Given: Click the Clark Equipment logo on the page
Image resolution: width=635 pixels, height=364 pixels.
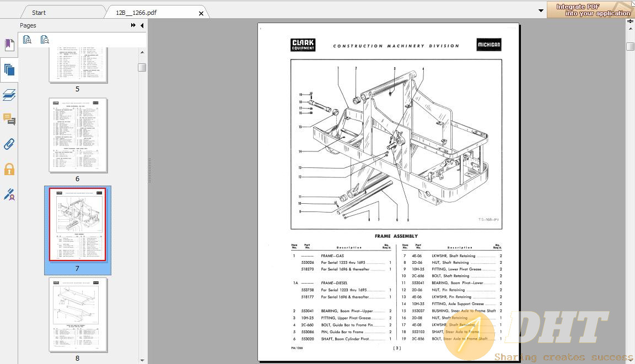Looking at the screenshot, I should click(303, 45).
